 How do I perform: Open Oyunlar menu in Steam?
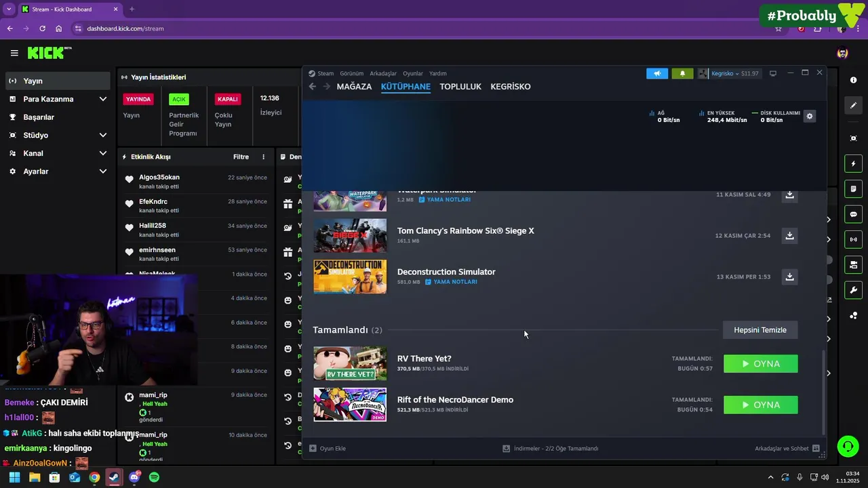(x=413, y=73)
